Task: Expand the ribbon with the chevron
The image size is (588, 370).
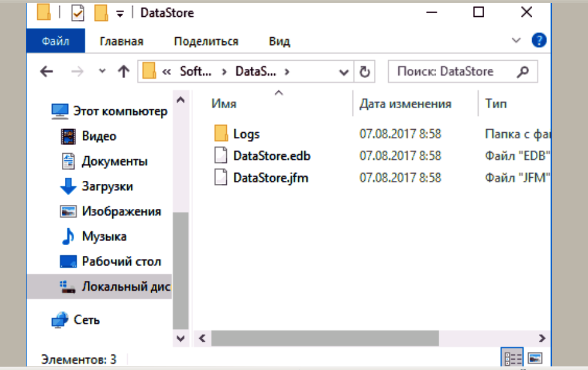Action: pos(516,41)
